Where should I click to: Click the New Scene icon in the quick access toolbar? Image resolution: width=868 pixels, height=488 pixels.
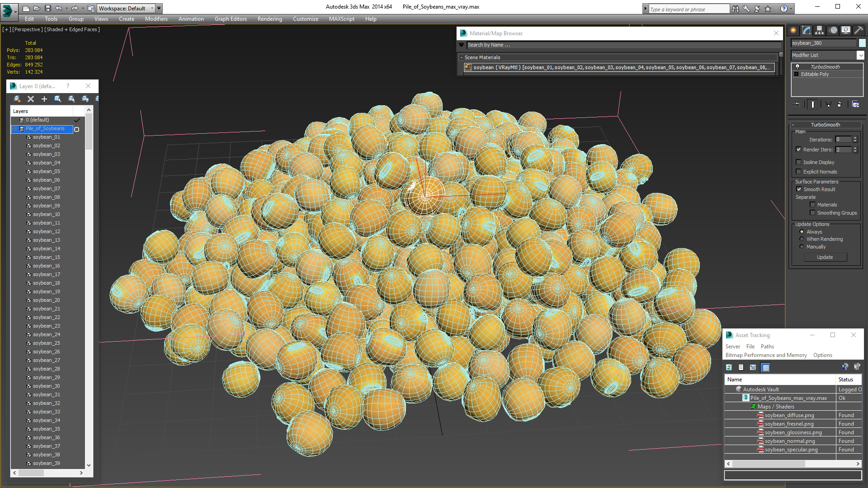(26, 8)
